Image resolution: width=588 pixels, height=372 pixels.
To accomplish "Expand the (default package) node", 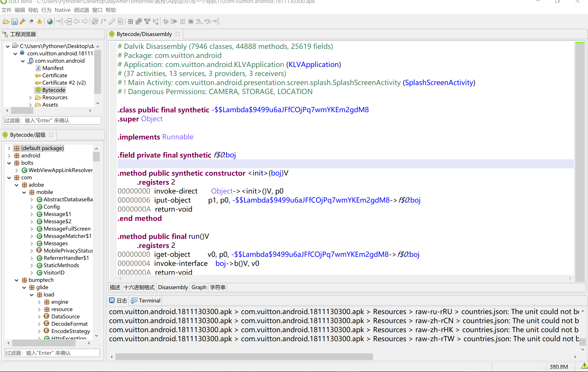I will coord(9,148).
